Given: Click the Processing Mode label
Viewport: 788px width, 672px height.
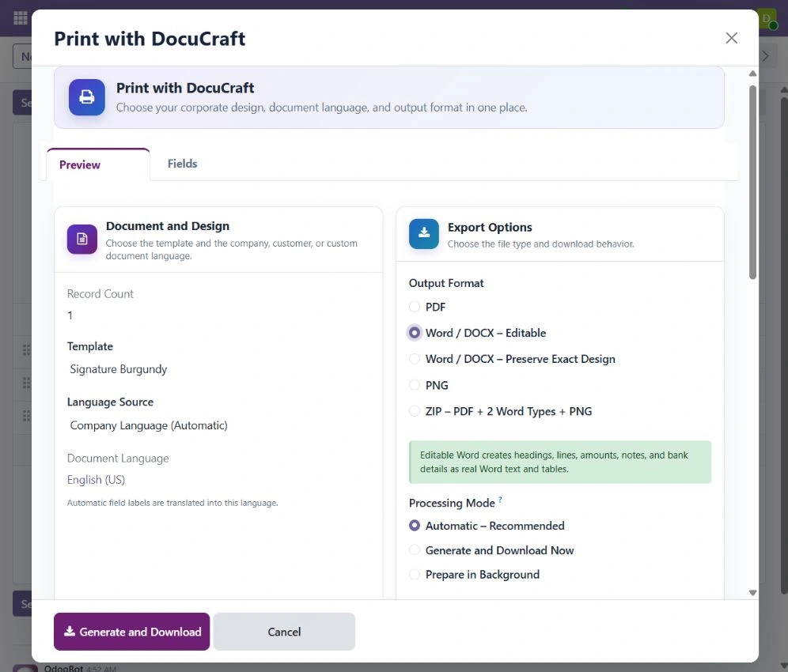Looking at the screenshot, I should tap(452, 504).
